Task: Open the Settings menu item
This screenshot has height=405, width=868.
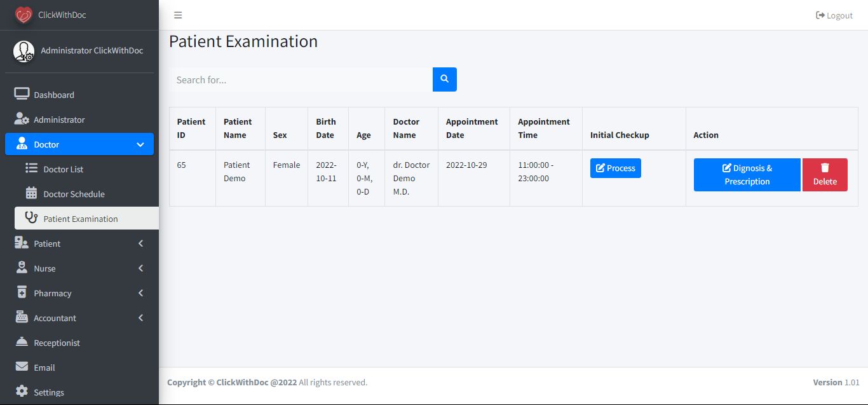Action: (79, 392)
